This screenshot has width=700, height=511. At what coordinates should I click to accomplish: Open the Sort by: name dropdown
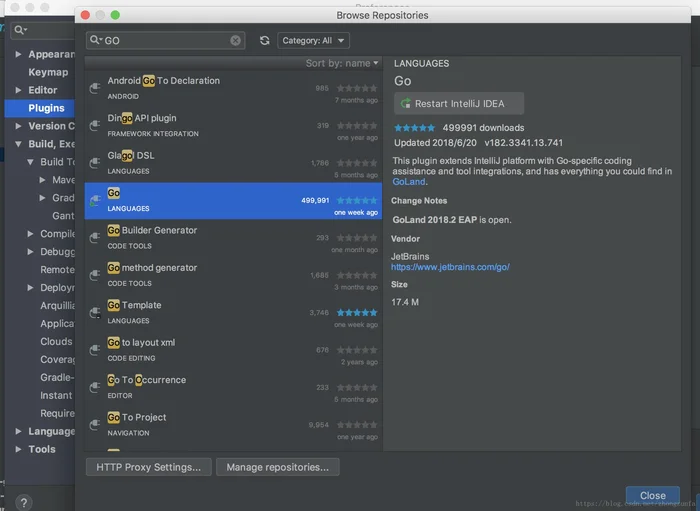(342, 63)
